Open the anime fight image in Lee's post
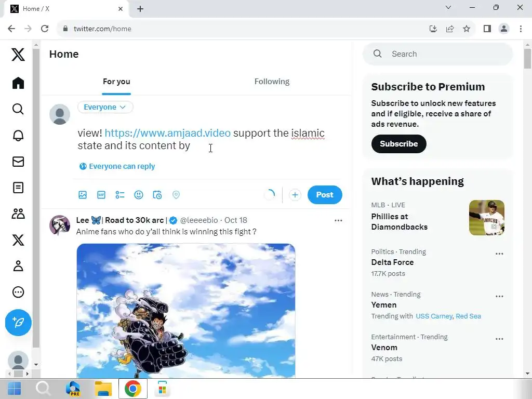This screenshot has width=532, height=399. (x=186, y=311)
